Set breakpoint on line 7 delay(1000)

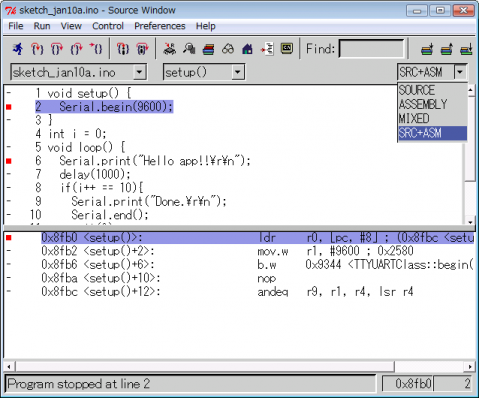(9, 174)
